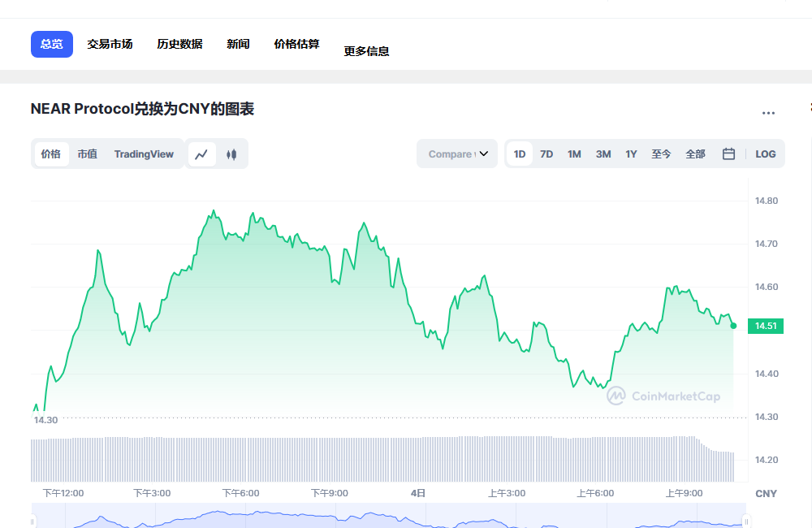Click the 上午3:00 time axis label
This screenshot has height=528, width=812.
click(x=507, y=493)
